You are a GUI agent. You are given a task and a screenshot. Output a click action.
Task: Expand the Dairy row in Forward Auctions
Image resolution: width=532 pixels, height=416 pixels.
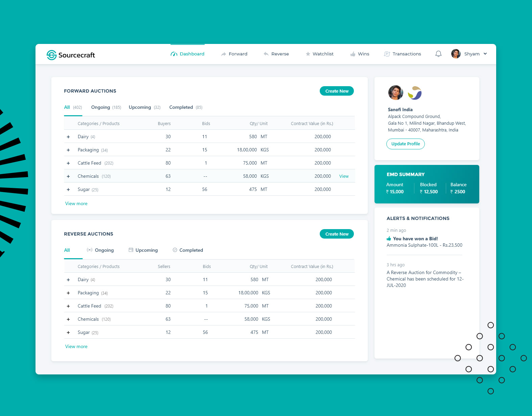point(68,137)
